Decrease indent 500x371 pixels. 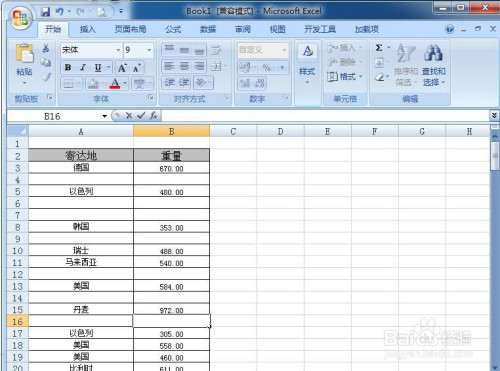click(x=169, y=82)
